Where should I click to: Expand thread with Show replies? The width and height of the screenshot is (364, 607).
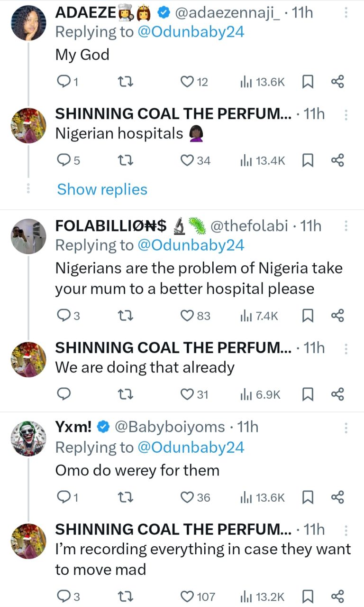(102, 189)
